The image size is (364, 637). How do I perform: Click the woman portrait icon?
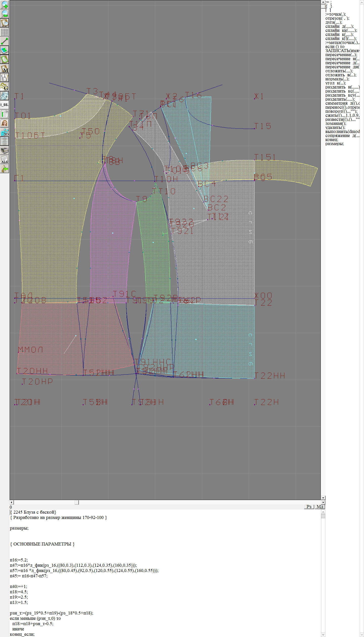point(5,123)
